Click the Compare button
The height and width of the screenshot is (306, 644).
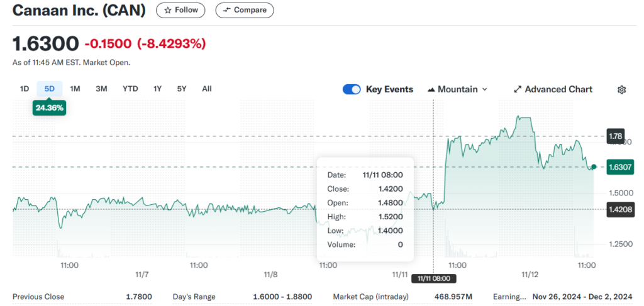(x=245, y=10)
